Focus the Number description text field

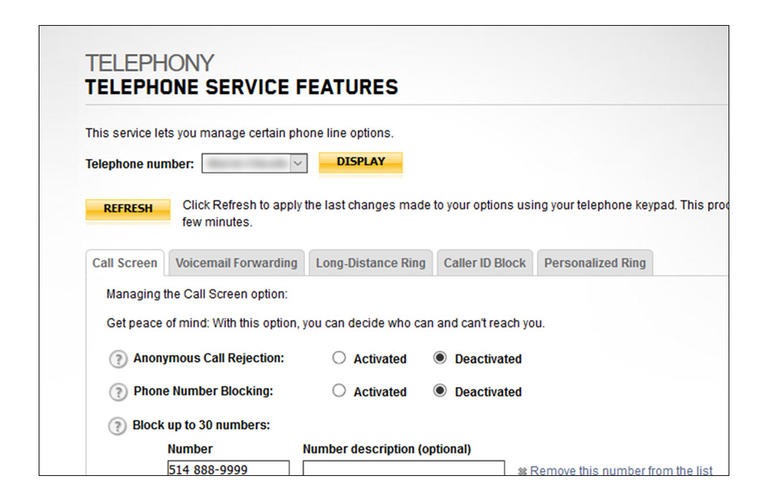(x=403, y=469)
